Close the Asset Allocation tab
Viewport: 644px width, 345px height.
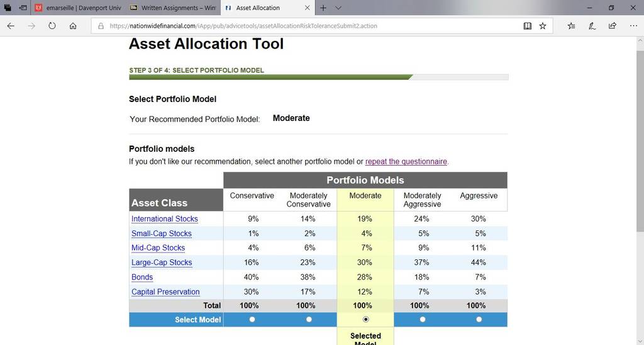[307, 8]
